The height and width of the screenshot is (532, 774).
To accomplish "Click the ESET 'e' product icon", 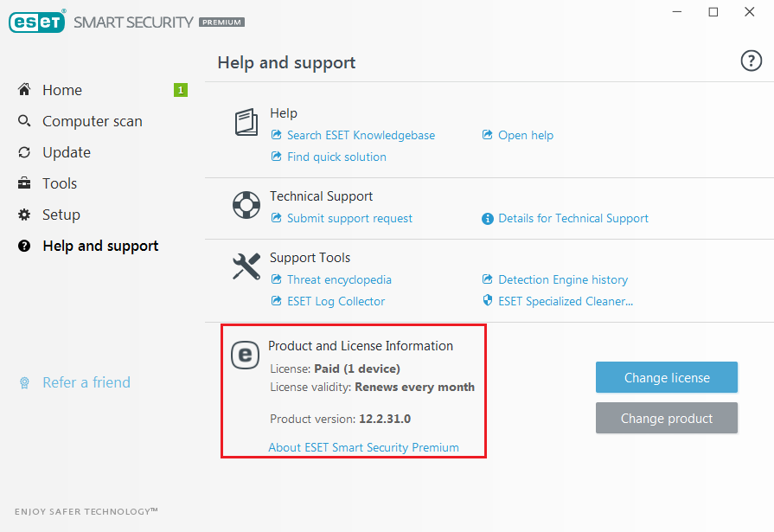I will [x=246, y=355].
